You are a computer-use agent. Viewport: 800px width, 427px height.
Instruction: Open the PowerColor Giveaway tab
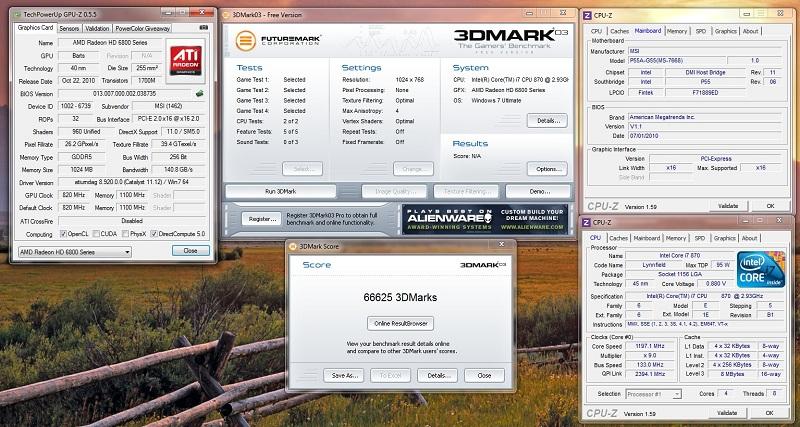click(x=142, y=29)
